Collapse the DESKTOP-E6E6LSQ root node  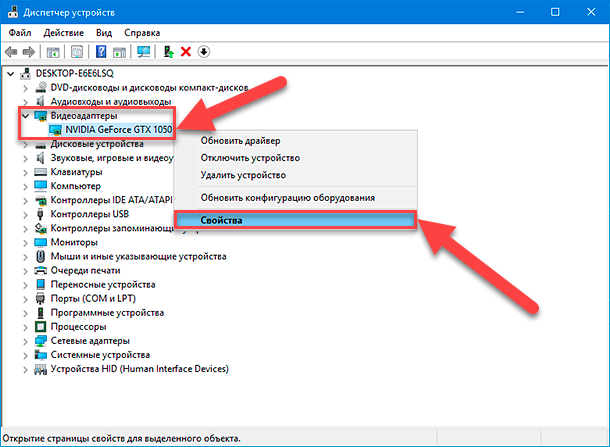(x=11, y=74)
